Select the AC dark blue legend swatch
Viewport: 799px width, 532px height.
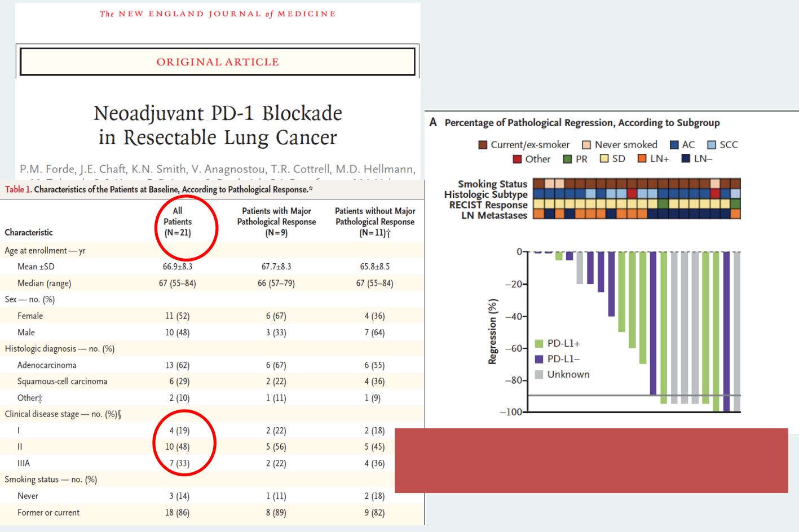click(674, 145)
